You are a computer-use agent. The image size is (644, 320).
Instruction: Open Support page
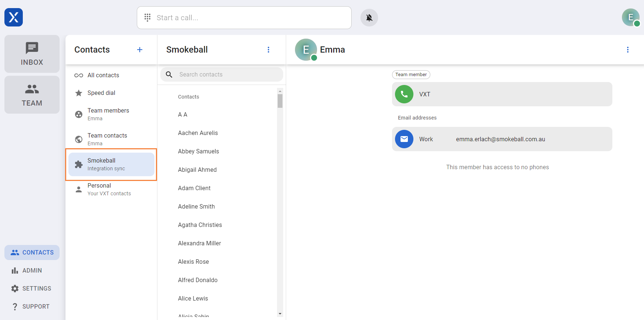pyautogui.click(x=32, y=306)
